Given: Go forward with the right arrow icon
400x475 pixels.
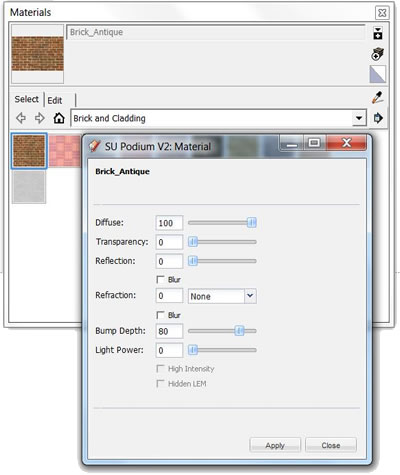Looking at the screenshot, I should (40, 118).
